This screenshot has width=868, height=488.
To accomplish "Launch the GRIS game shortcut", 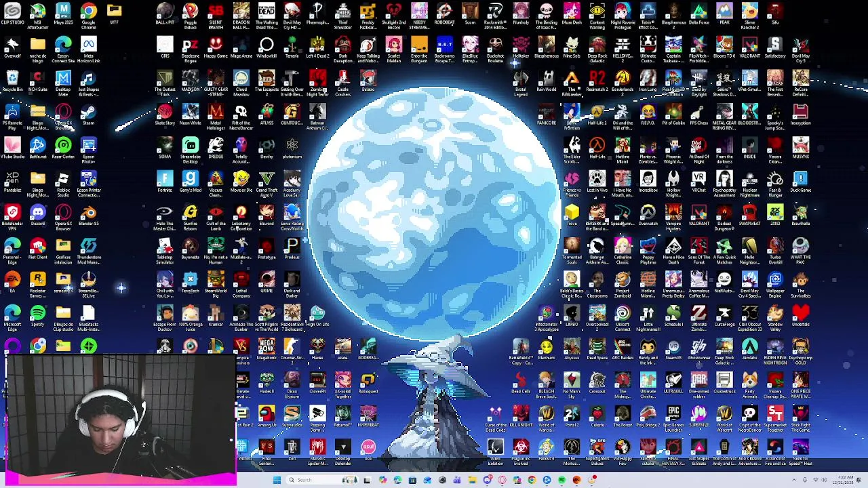I will (x=165, y=48).
